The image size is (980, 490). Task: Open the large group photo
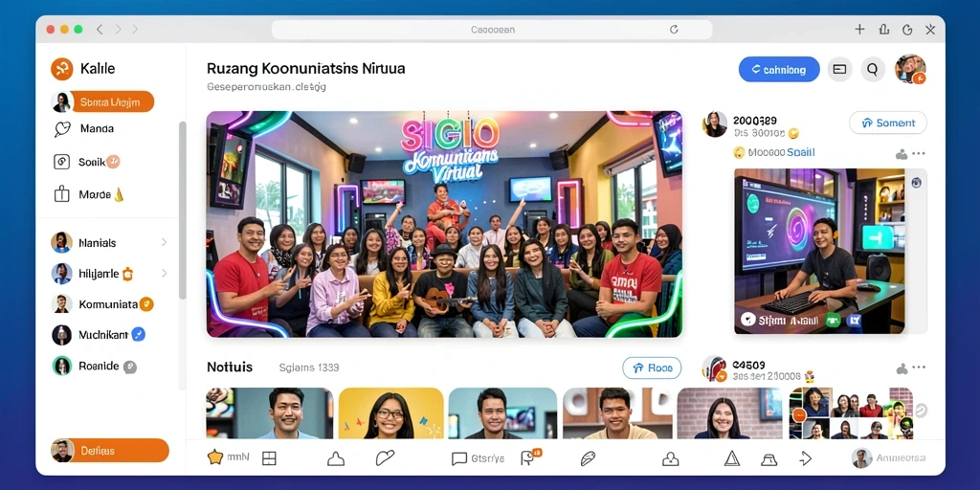pos(444,224)
